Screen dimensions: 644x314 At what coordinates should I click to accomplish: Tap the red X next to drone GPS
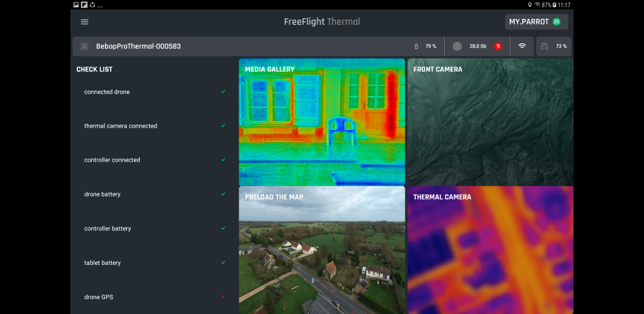[x=223, y=296]
